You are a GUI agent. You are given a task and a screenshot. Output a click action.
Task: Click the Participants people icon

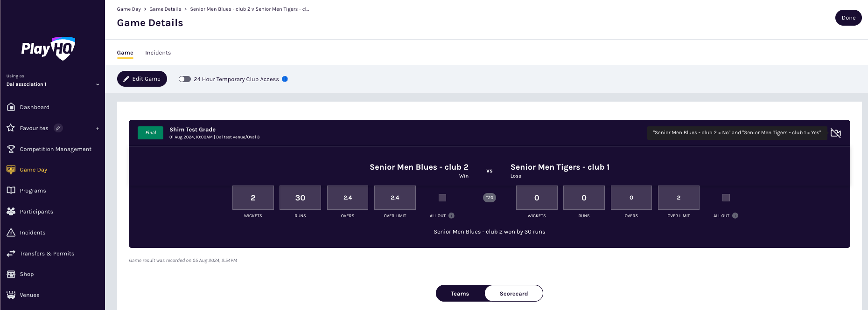[x=11, y=211]
